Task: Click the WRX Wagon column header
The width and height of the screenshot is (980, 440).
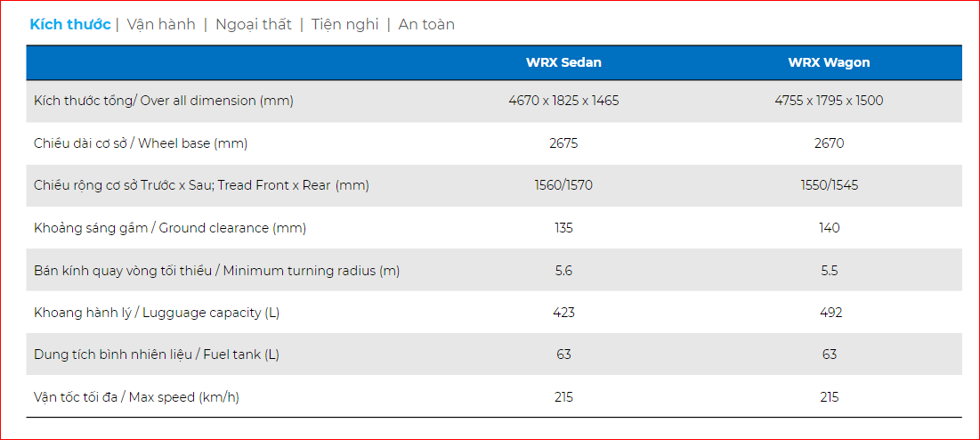Action: coord(829,62)
